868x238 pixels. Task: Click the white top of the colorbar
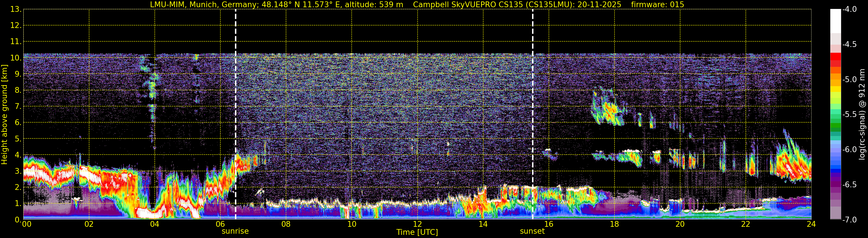pyautogui.click(x=836, y=21)
